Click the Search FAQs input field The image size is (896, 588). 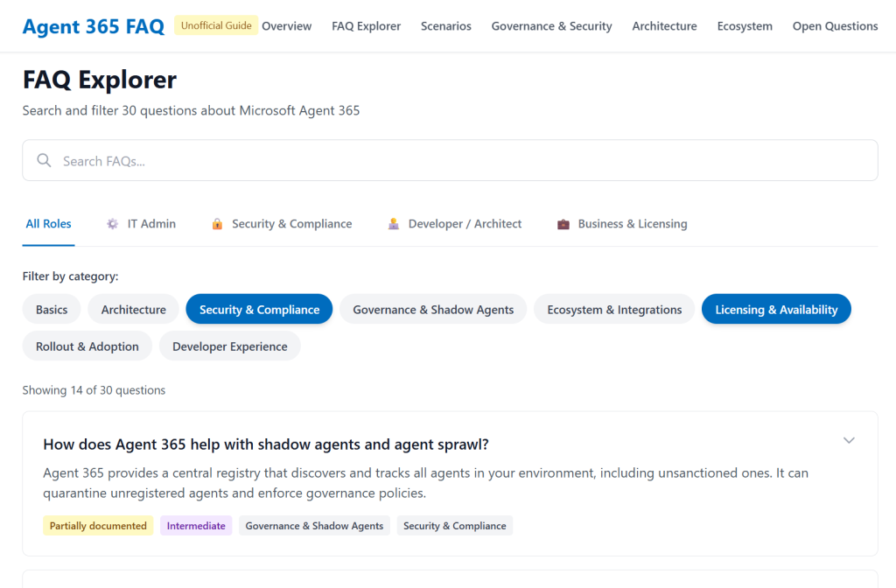click(464, 161)
